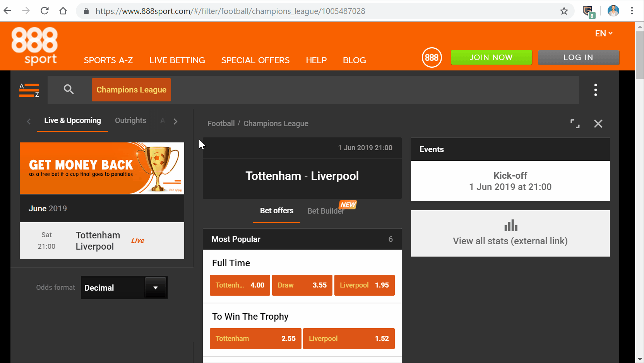
Task: Open the HELP menu item
Action: [x=316, y=60]
